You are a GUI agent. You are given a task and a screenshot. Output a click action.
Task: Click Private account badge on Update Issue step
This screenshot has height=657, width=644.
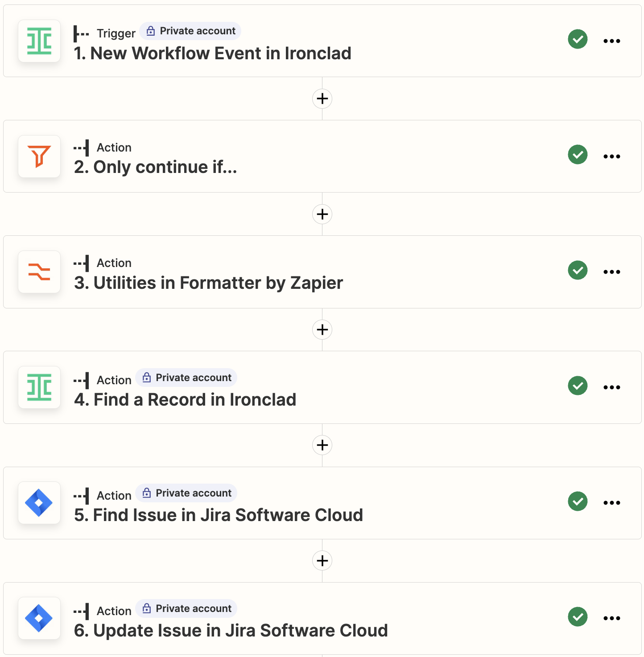point(186,608)
